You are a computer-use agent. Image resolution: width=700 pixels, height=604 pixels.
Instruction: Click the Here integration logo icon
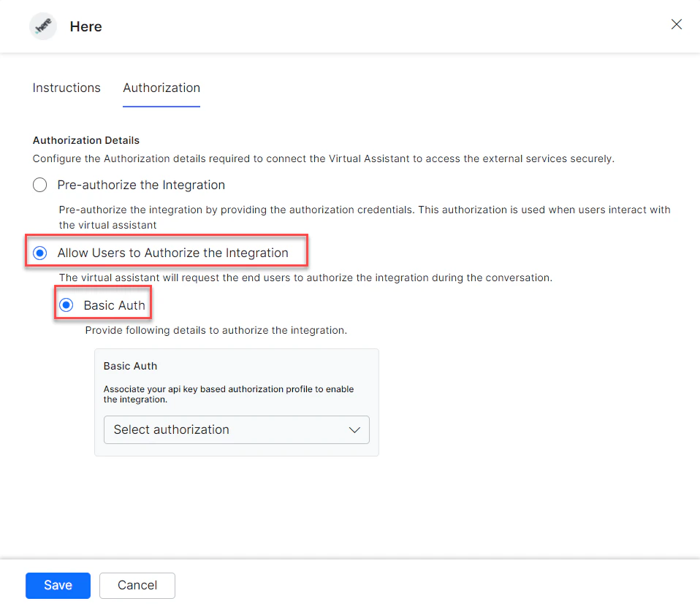tap(42, 26)
